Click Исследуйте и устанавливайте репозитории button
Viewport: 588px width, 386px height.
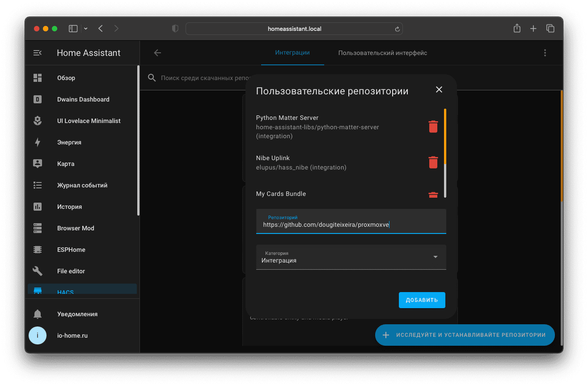(x=465, y=335)
